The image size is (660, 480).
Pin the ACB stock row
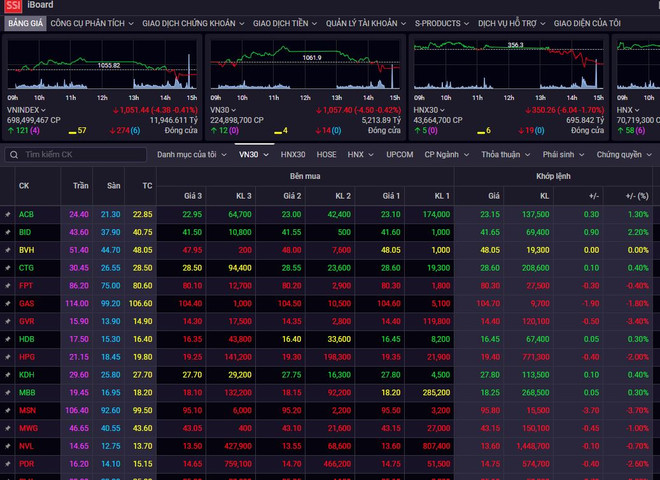(x=7, y=214)
